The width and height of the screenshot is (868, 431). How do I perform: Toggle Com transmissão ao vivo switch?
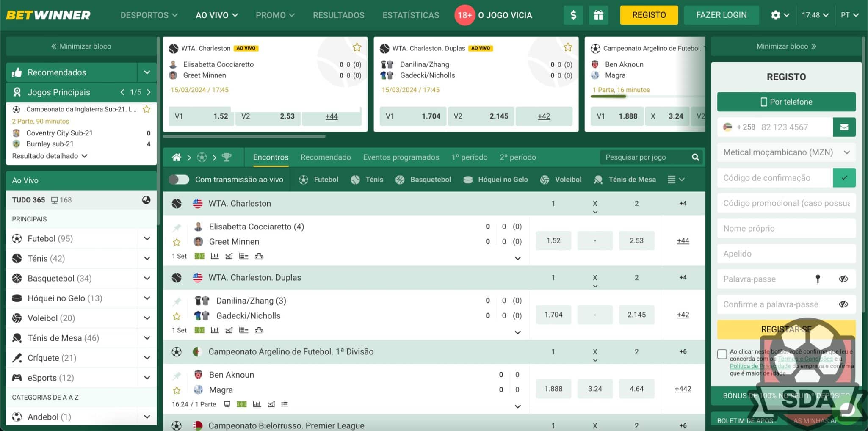pos(179,180)
